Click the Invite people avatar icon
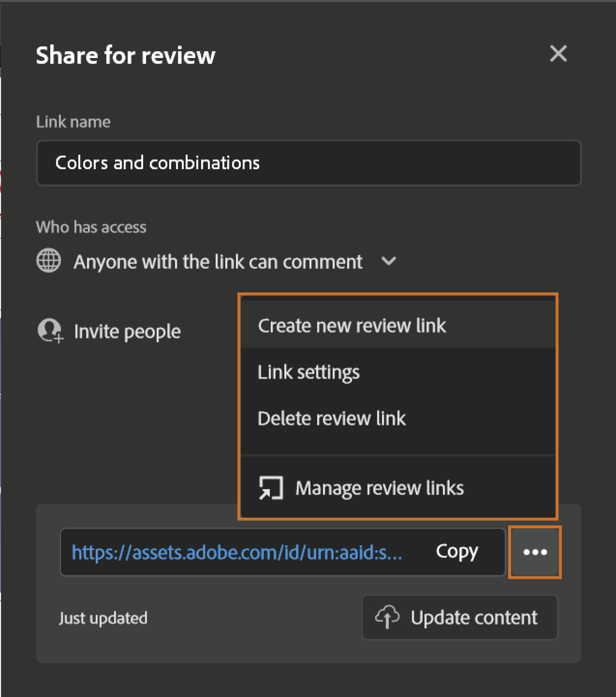Viewport: 616px width, 697px height. point(50,330)
